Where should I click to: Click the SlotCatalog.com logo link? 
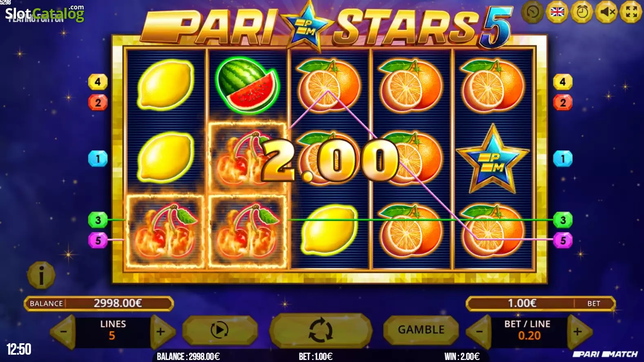44,13
